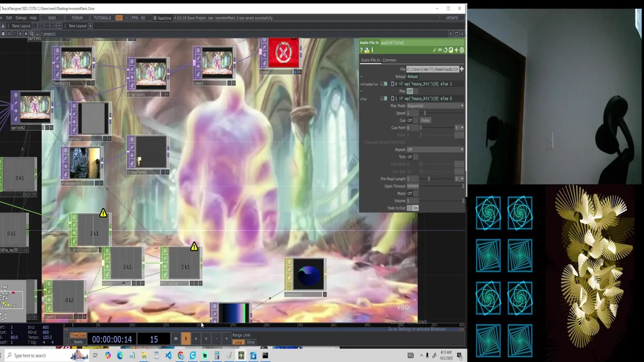The image size is (644, 362).
Task: Click the warning triangle on hit_value node
Action: (x=194, y=247)
